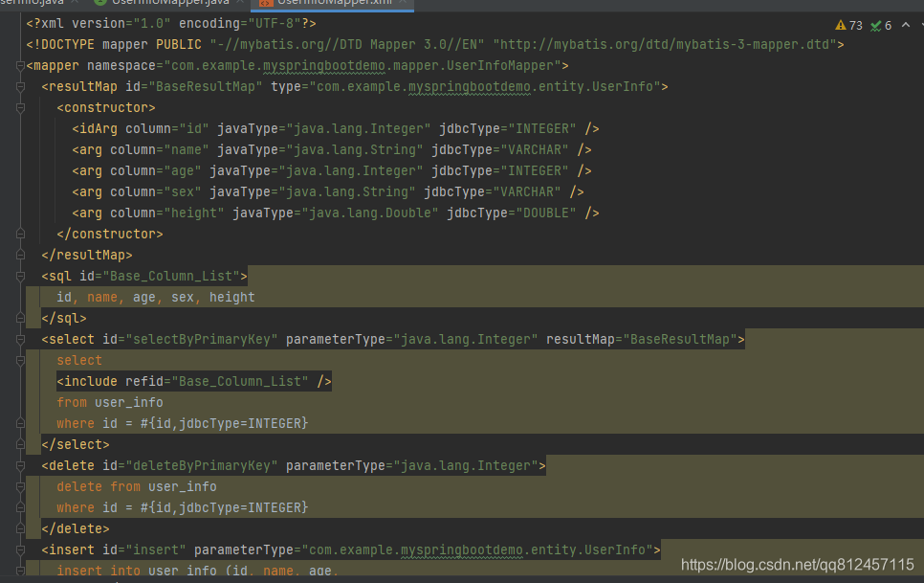The height and width of the screenshot is (583, 924).
Task: Switch to the UserInfoMapper.java tab
Action: (169, 2)
